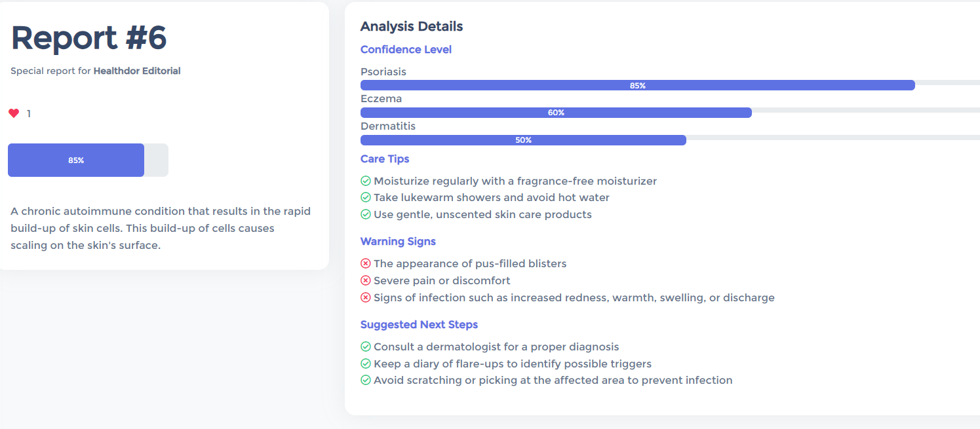
Task: Click the Warning Signs section heading
Action: tap(398, 242)
